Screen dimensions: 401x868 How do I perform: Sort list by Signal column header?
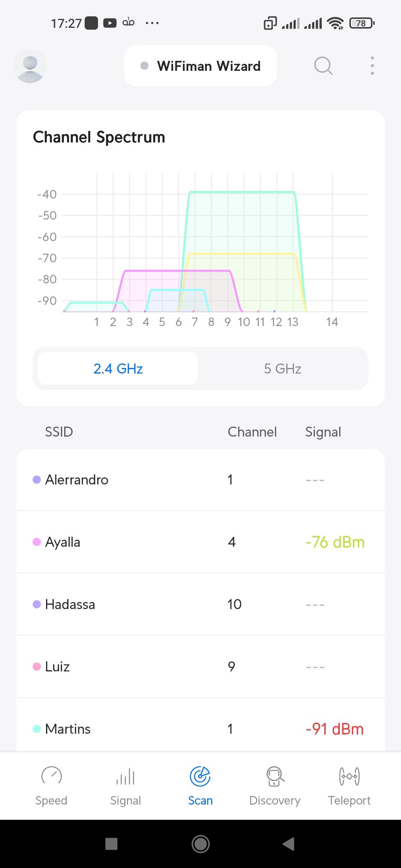pyautogui.click(x=323, y=432)
